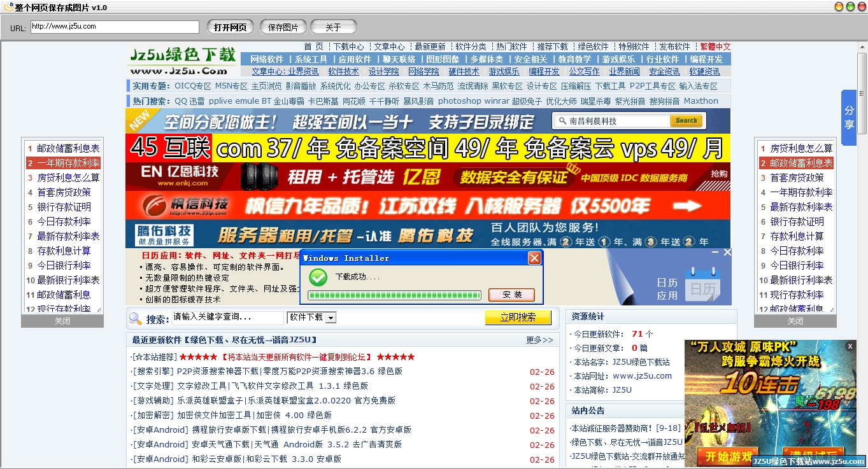Open the OICQ专区 topic link
This screenshot has height=469, width=868.
click(193, 86)
